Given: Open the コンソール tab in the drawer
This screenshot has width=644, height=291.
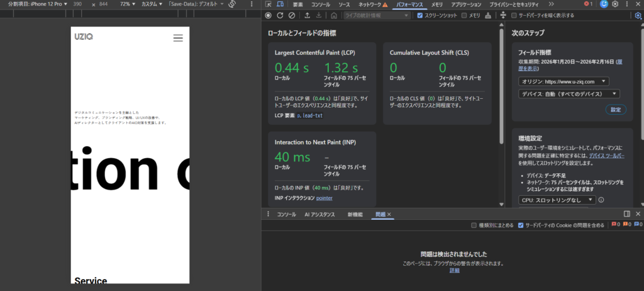Looking at the screenshot, I should click(x=286, y=214).
